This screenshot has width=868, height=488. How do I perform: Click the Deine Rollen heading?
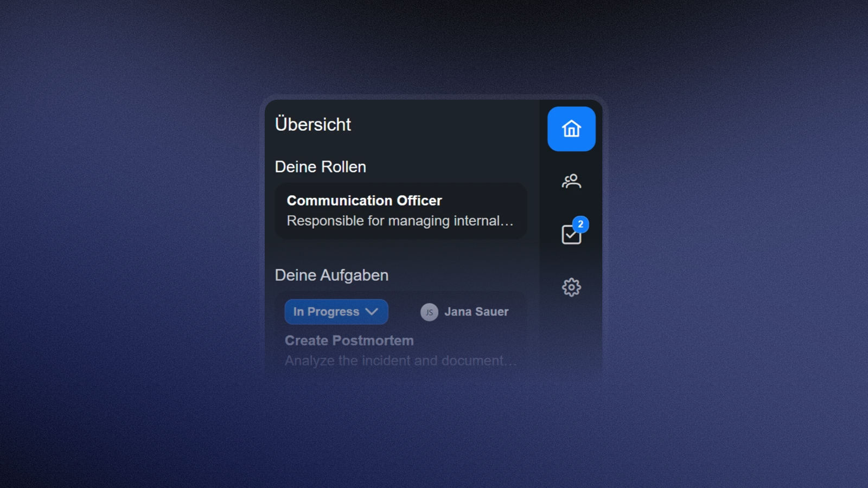tap(321, 167)
